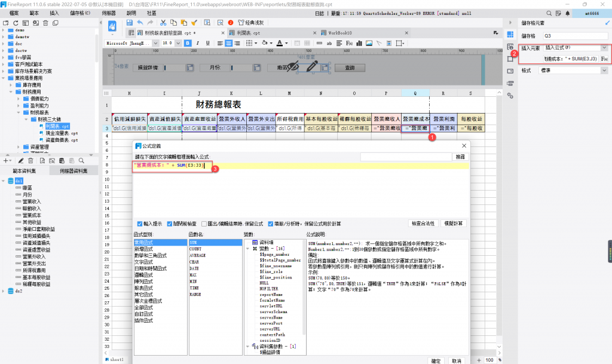
Task: Open the 插入 menu
Action: pyautogui.click(x=54, y=13)
